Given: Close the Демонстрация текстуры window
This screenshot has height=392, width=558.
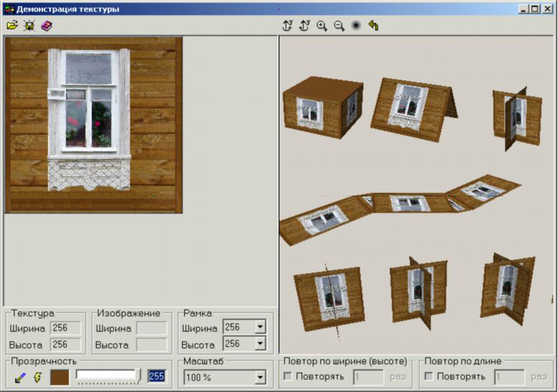Looking at the screenshot, I should click(547, 9).
